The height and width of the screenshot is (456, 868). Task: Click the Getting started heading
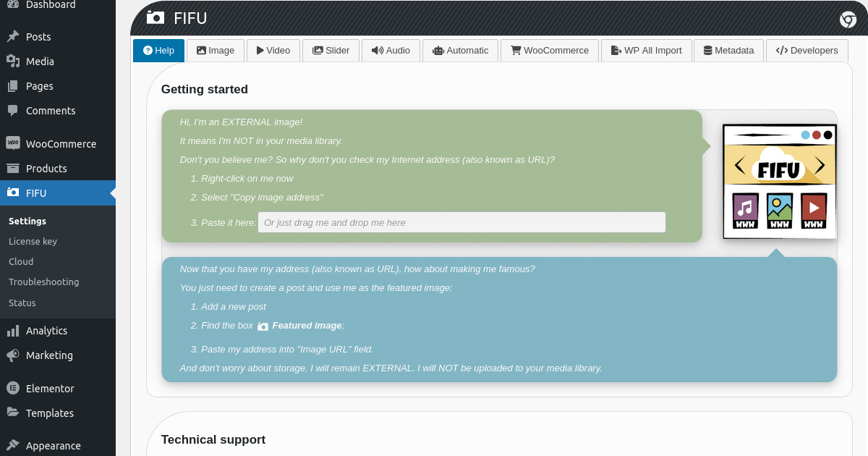[x=205, y=90]
